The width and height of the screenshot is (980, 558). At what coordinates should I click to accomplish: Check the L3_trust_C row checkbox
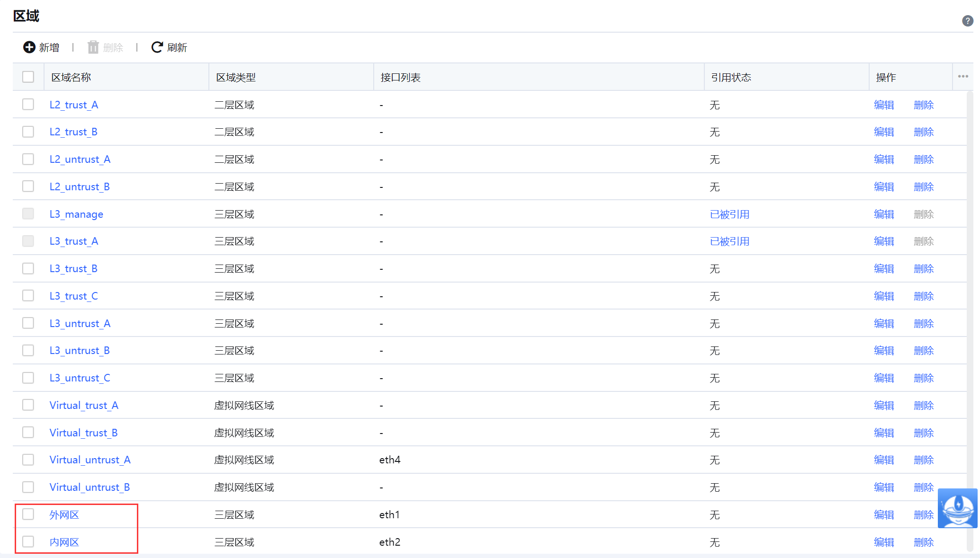click(x=28, y=295)
